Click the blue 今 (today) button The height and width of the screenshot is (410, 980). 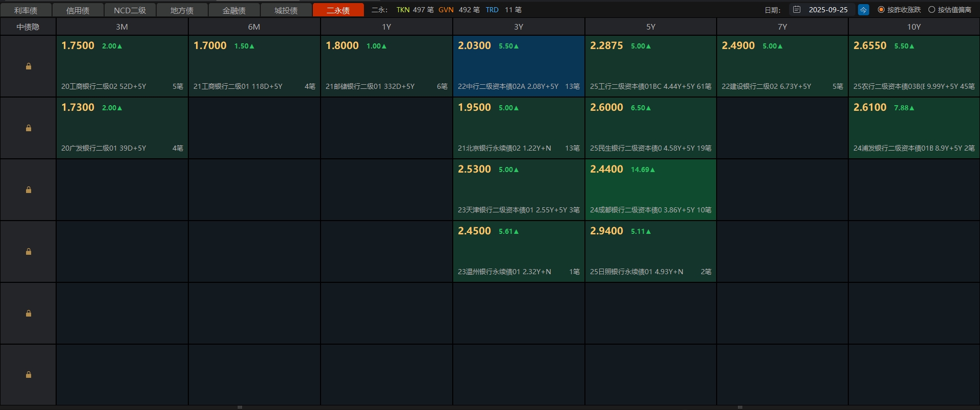[863, 10]
